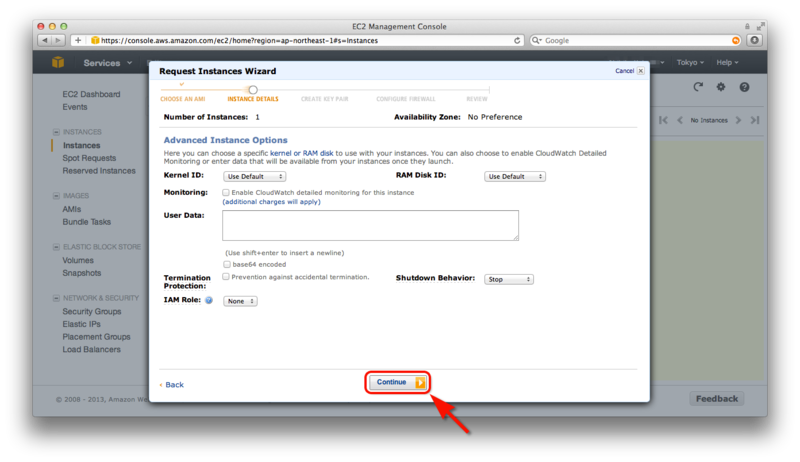This screenshot has width=800, height=462.
Task: Click the orange icon in the search field
Action: (736, 40)
